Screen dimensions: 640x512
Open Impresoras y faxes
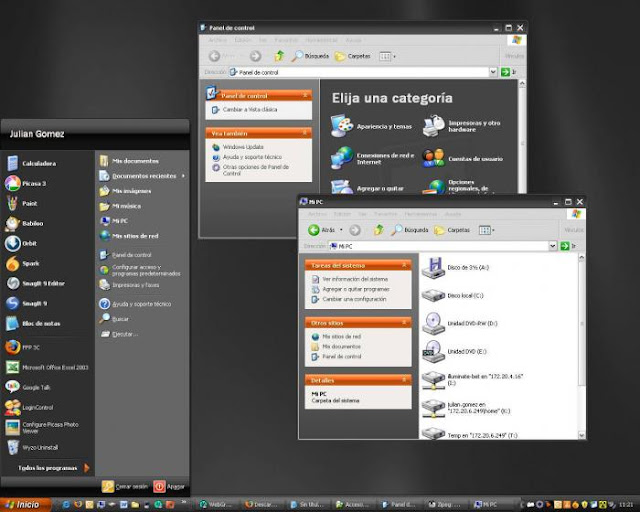(x=129, y=285)
